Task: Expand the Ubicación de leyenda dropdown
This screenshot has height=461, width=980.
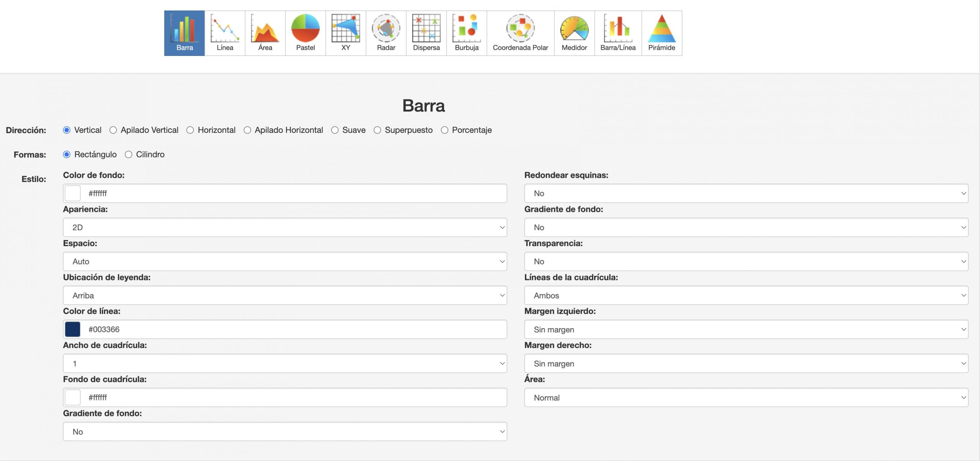Action: click(x=285, y=296)
